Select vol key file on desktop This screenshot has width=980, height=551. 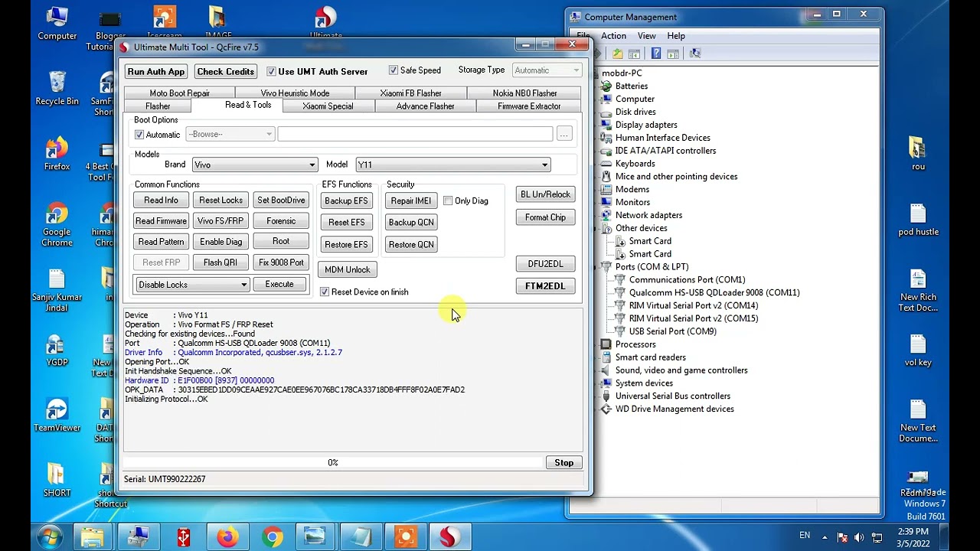click(918, 350)
